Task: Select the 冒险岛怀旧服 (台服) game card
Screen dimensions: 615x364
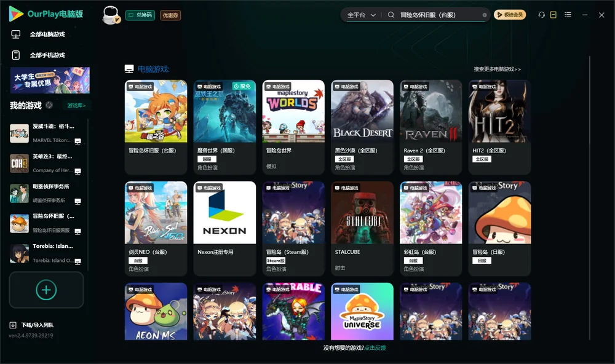Action: pos(156,127)
